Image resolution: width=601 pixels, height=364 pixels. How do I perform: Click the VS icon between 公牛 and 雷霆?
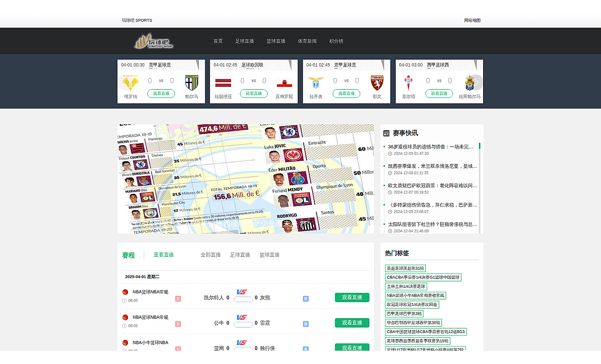[242, 317]
